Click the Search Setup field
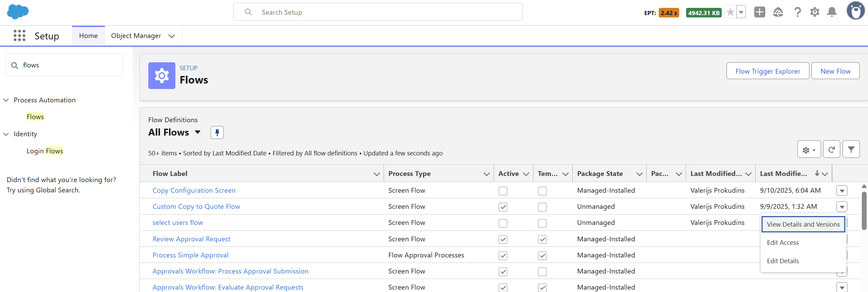 (x=378, y=12)
